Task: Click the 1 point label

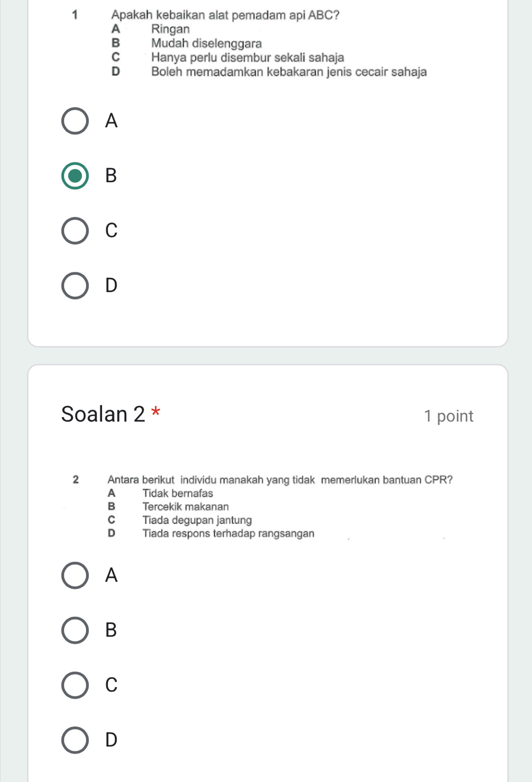Action: (x=448, y=416)
